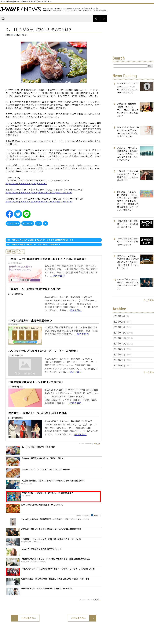Expand archive list with もっと見る
Image resolution: width=154 pixels, height=644 pixels.
(x=148, y=372)
